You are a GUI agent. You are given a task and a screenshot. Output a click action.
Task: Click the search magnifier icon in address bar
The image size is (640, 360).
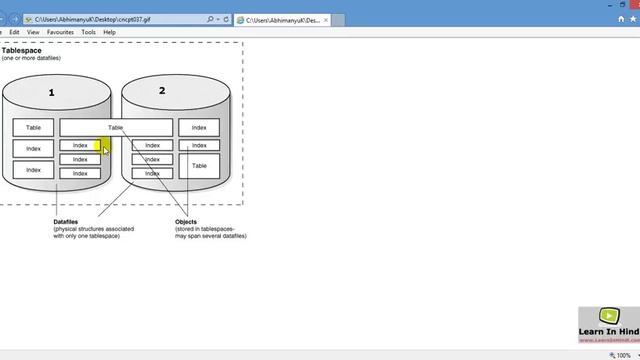(210, 19)
